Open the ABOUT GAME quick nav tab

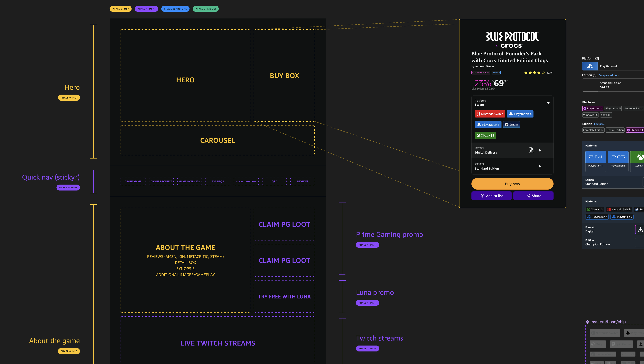(x=133, y=181)
